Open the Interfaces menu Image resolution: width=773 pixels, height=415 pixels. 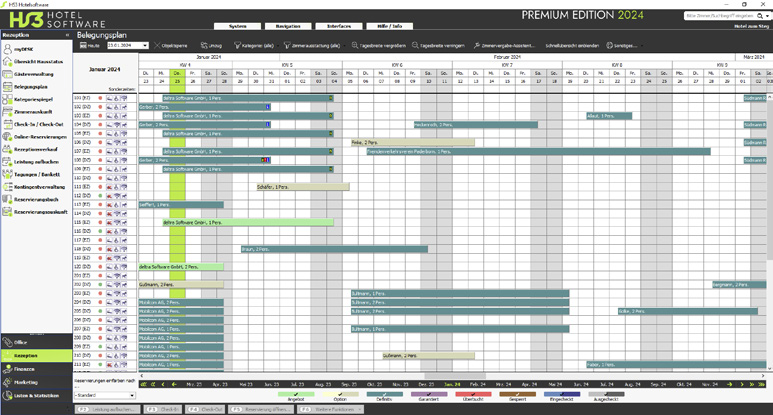(x=339, y=26)
